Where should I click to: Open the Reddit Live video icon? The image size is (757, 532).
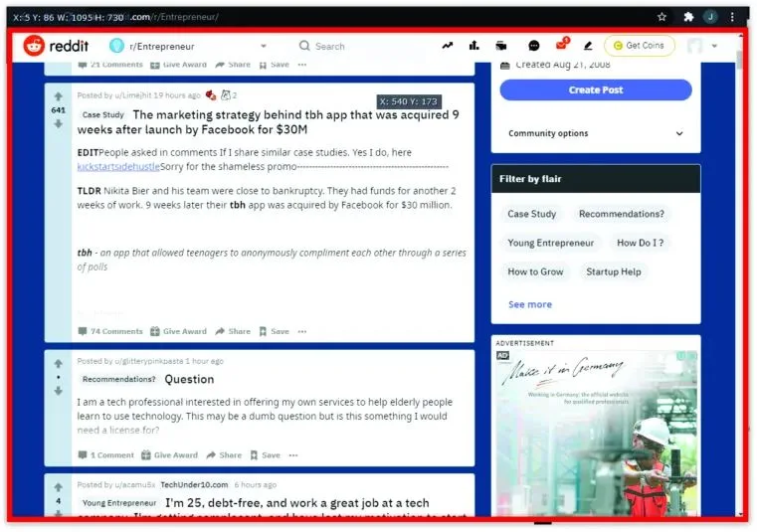[501, 46]
